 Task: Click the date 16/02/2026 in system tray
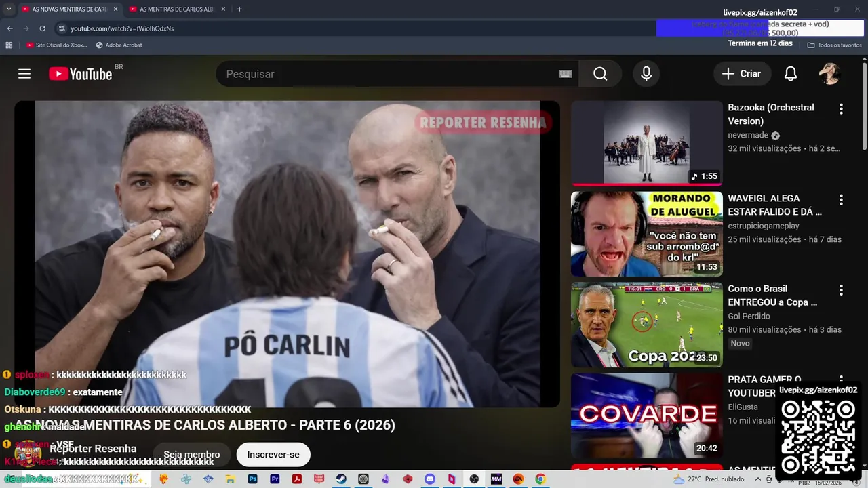pos(829,483)
